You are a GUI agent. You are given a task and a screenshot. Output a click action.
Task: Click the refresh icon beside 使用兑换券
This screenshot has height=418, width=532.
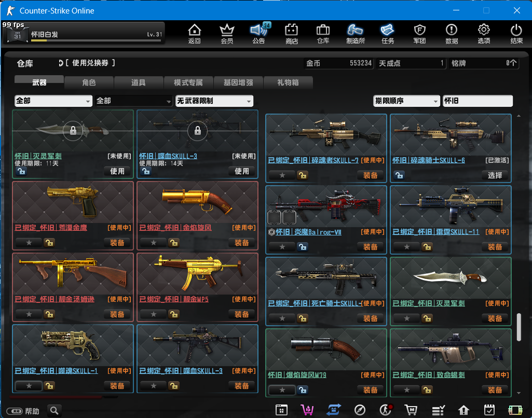(61, 63)
